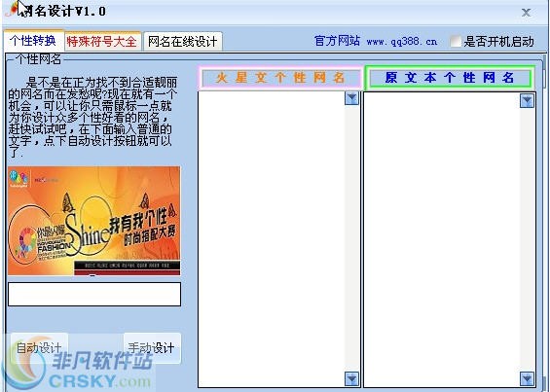Click the name text input field
Screen dimensions: 550x392
tap(94, 294)
